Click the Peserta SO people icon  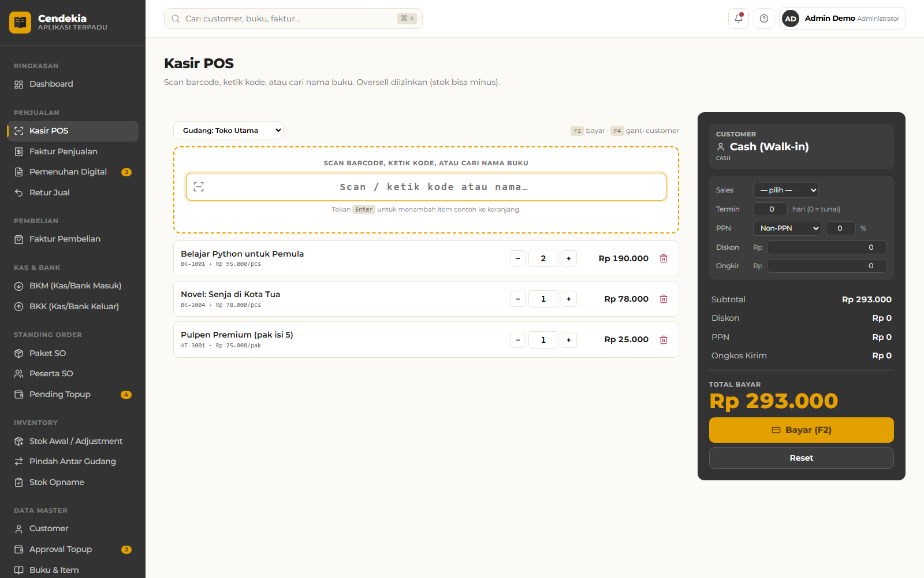(18, 374)
